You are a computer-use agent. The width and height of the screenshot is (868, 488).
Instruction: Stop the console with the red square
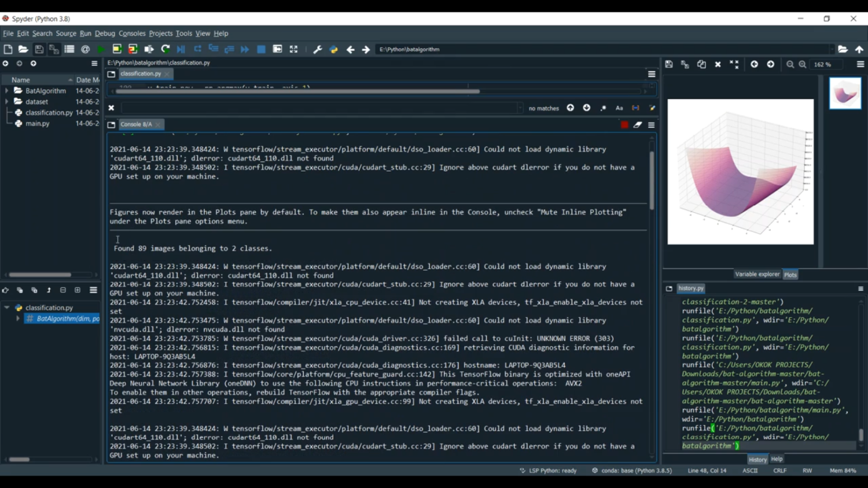pos(624,125)
